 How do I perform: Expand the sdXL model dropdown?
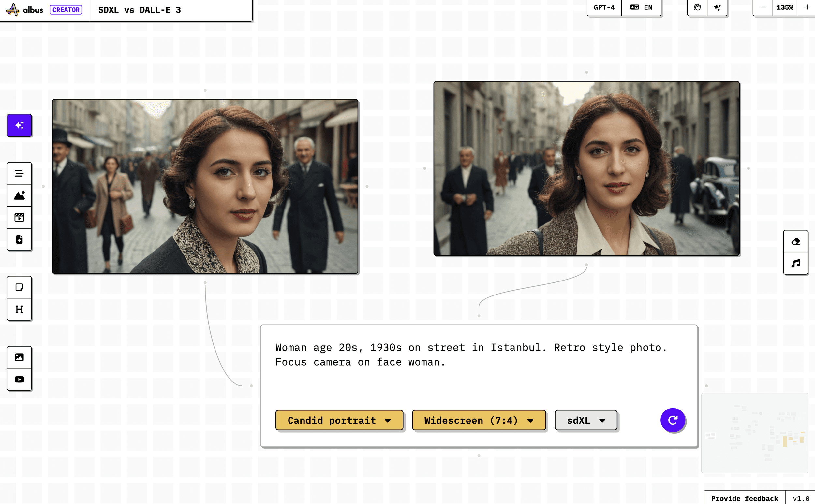click(586, 420)
